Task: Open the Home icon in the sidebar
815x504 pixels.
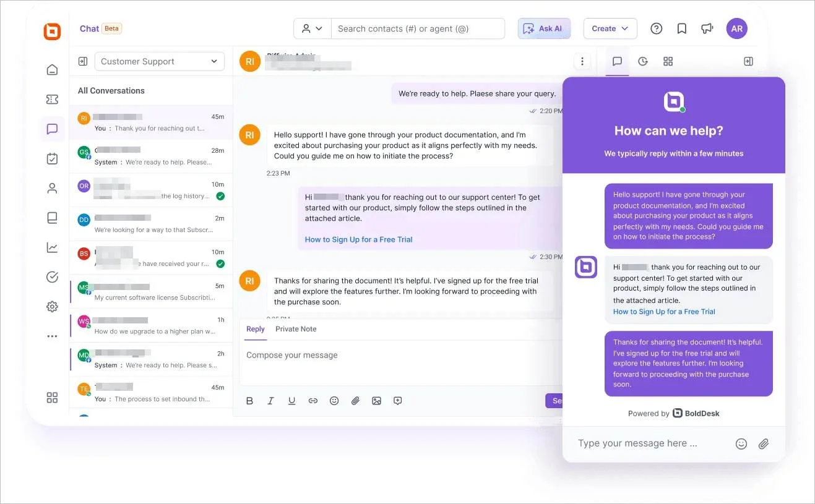Action: pyautogui.click(x=52, y=69)
